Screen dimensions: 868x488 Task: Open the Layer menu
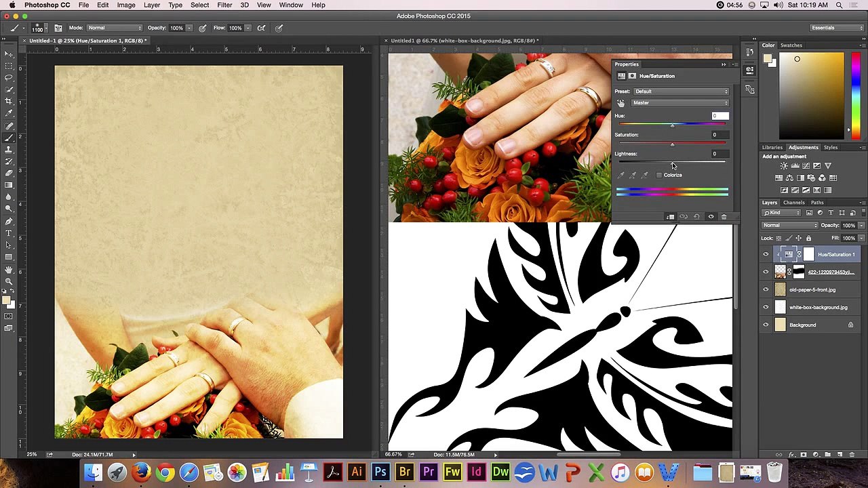152,5
